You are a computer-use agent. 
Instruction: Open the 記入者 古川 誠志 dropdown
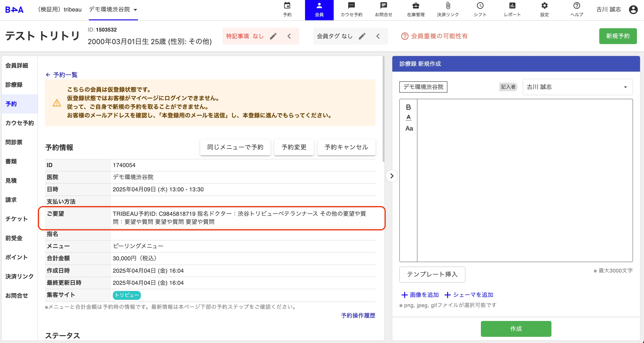pos(577,87)
